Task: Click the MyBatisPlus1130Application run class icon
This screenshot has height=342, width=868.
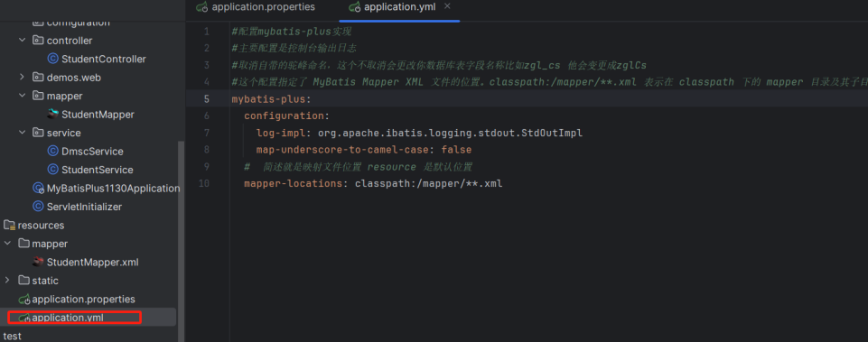Action: coord(38,189)
